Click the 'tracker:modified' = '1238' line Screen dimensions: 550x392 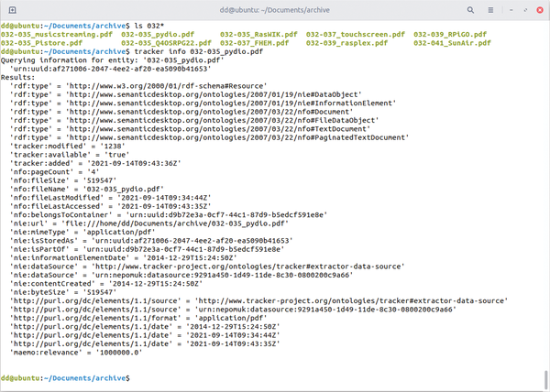click(x=67, y=146)
